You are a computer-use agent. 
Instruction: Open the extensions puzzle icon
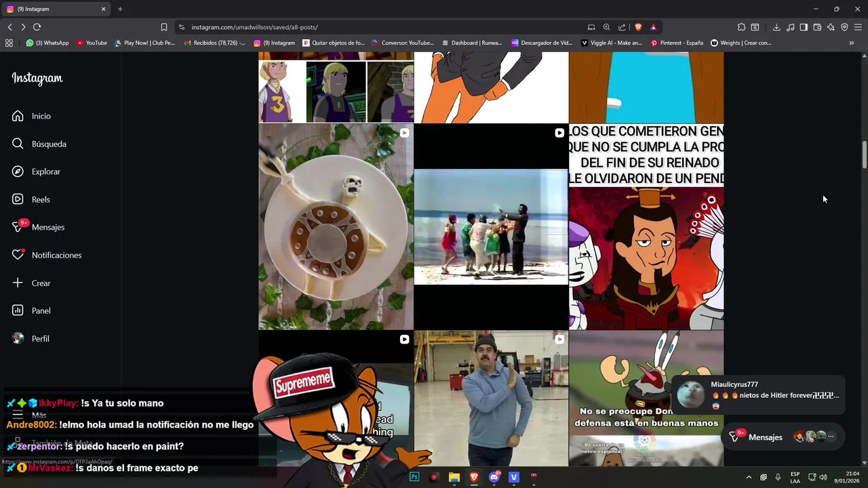tap(741, 27)
